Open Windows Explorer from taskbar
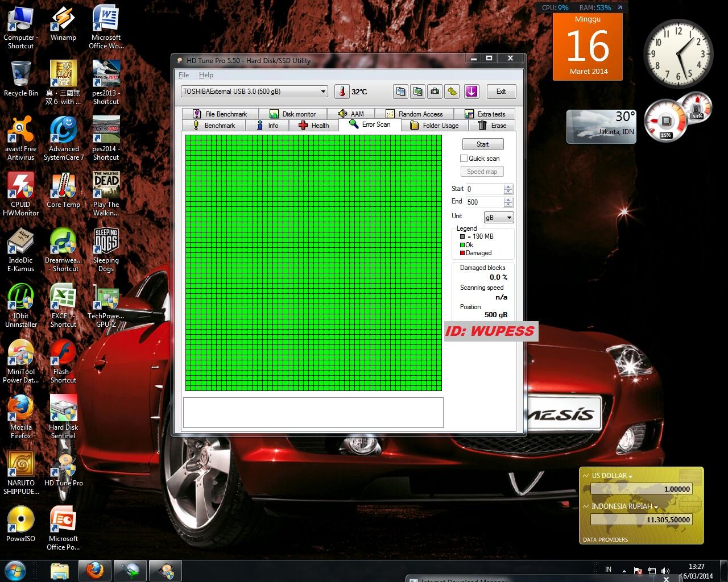Image resolution: width=728 pixels, height=582 pixels. pyautogui.click(x=59, y=571)
